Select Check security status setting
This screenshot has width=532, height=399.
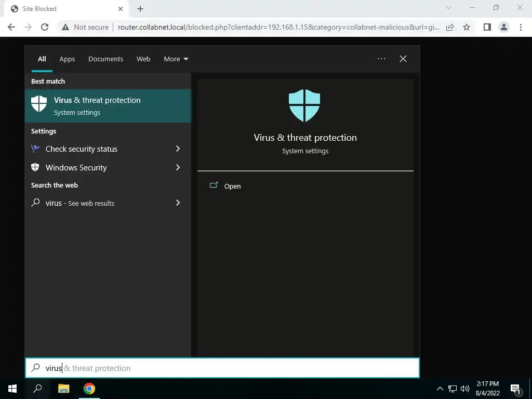tap(108, 149)
